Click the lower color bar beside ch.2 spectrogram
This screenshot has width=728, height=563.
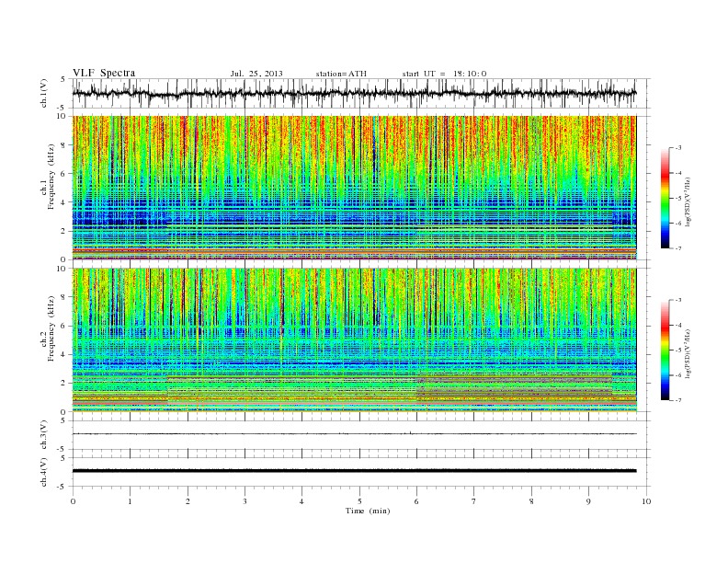point(665,350)
